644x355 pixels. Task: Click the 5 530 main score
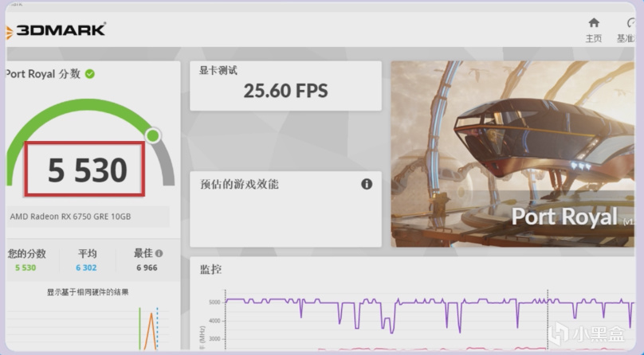87,170
